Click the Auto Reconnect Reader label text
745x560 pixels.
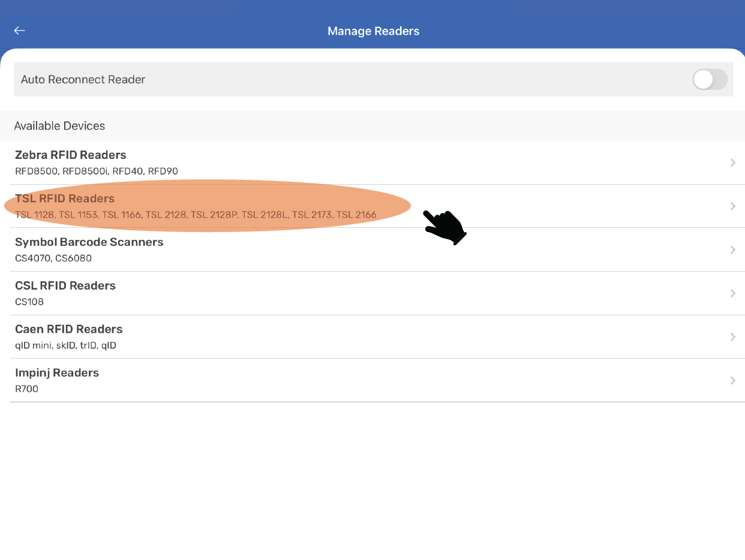click(83, 80)
